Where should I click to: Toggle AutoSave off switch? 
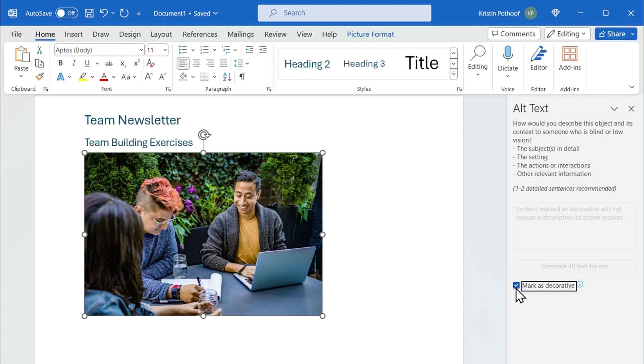tap(63, 13)
